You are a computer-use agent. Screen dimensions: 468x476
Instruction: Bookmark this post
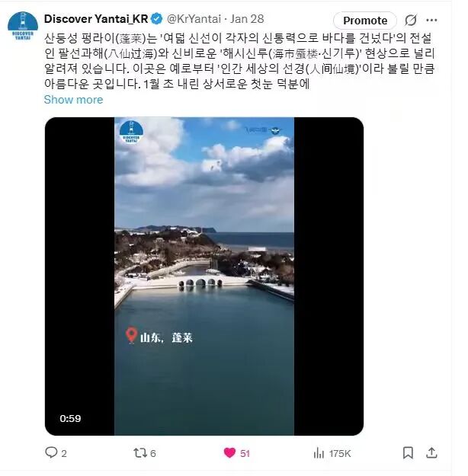click(408, 453)
